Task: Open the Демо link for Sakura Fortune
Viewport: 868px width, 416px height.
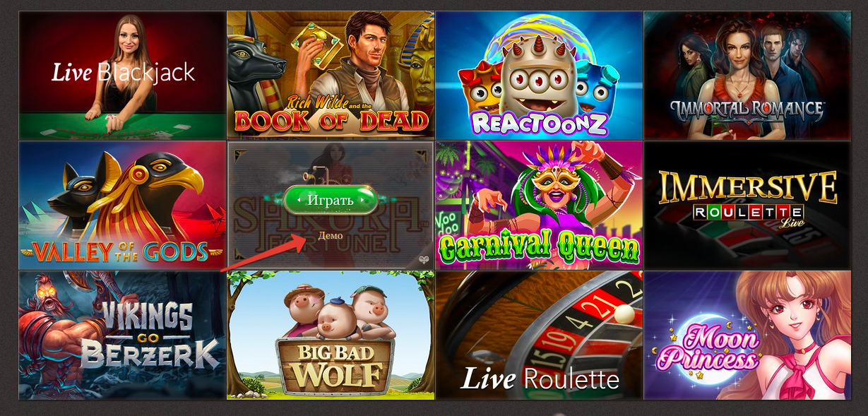Action: pos(331,236)
